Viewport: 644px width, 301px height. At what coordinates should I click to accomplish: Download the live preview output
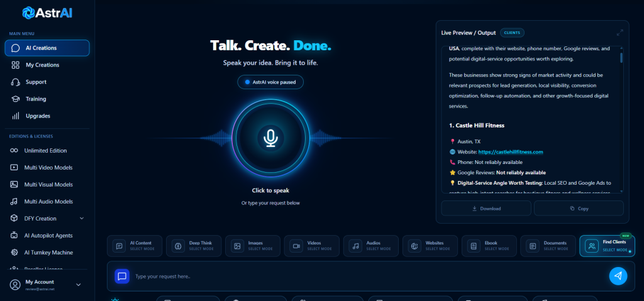point(486,208)
